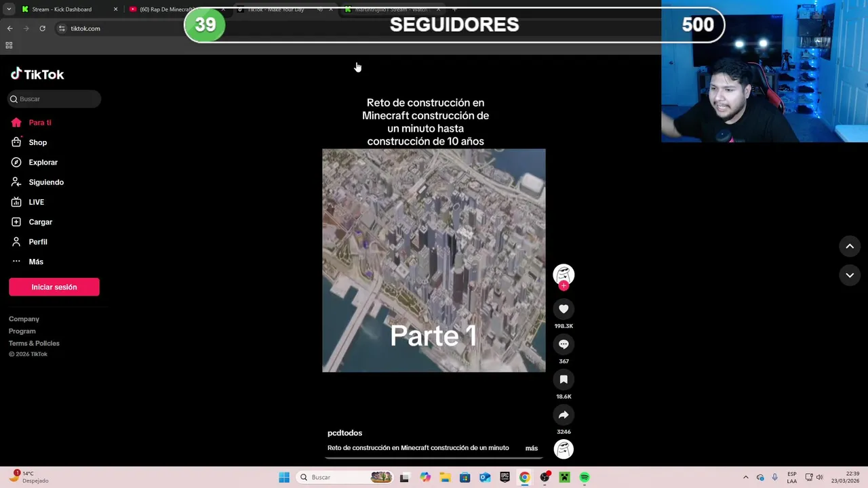Click the Chrome taskbar icon
Viewport: 868px width, 488px height.
coord(524,477)
